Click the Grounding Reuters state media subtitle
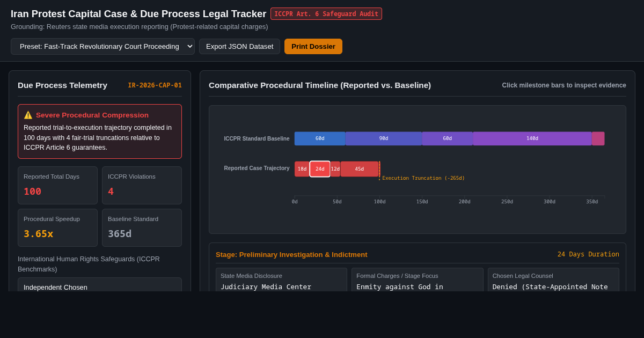 click(x=140, y=27)
